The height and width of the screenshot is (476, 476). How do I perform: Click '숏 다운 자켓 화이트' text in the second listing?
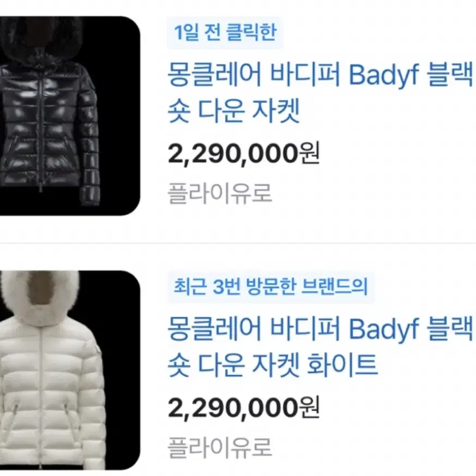[x=273, y=365]
